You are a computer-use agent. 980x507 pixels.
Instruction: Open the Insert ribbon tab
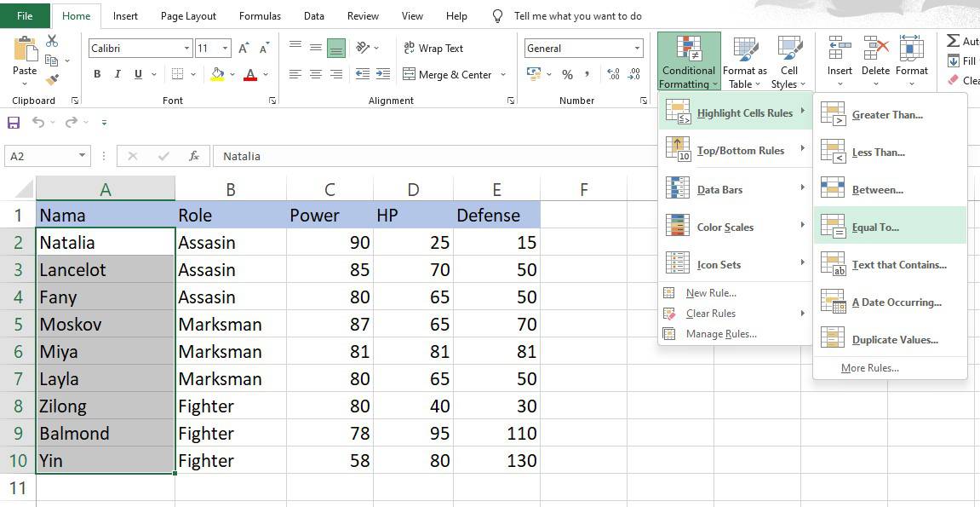[126, 16]
